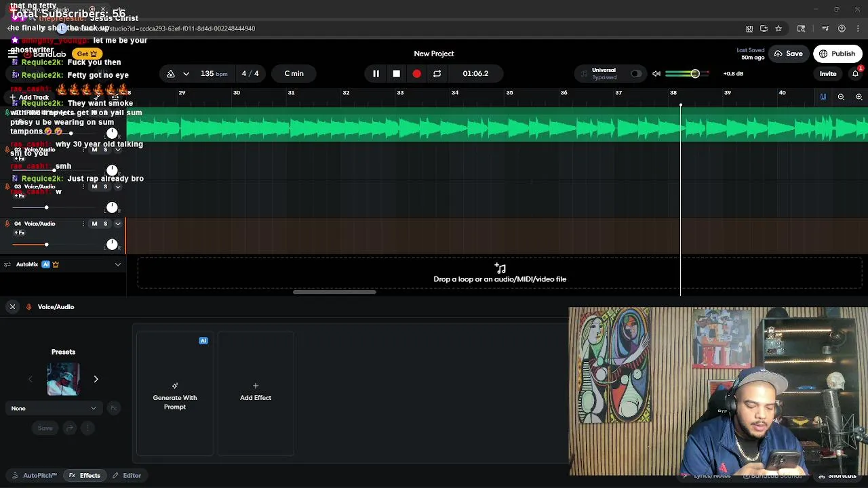Viewport: 868px width, 488px height.
Task: Open browser three-dot menu
Action: tap(859, 28)
